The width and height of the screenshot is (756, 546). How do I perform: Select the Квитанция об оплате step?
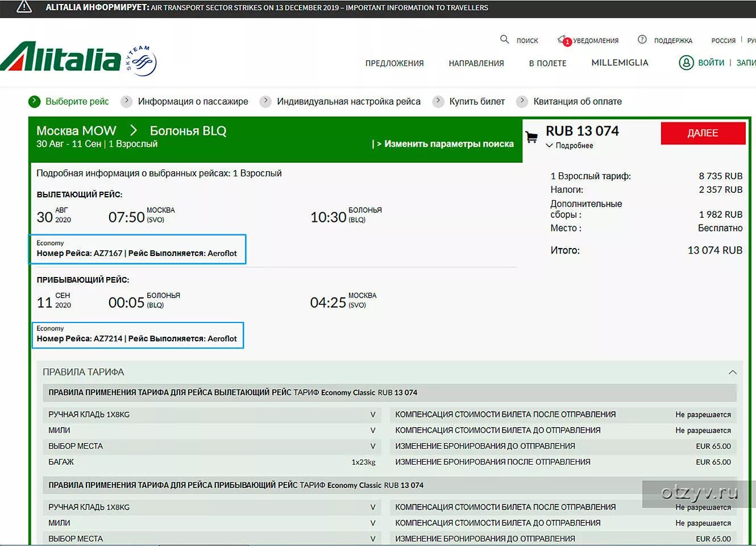578,101
